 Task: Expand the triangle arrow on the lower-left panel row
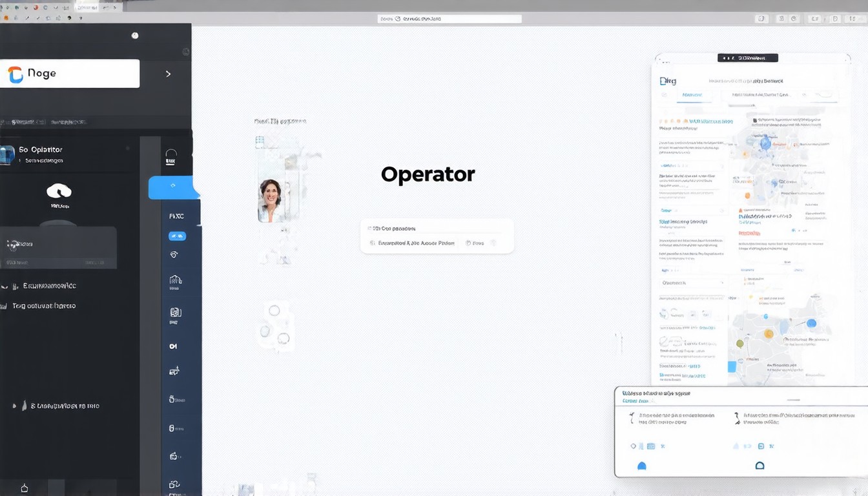click(x=15, y=406)
